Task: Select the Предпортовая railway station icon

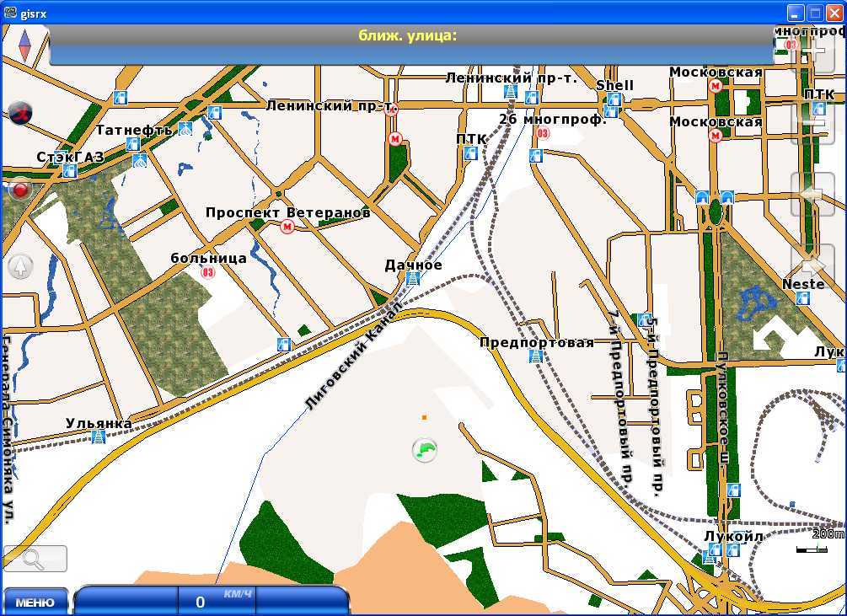Action: [x=536, y=356]
